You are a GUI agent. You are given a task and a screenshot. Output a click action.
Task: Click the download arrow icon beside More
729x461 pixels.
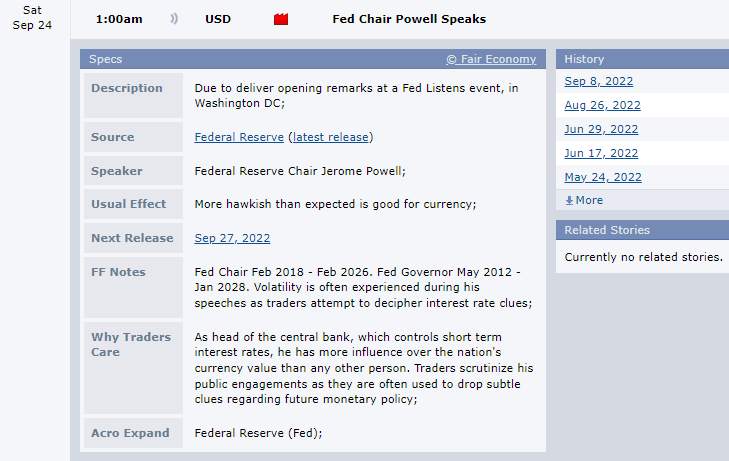click(569, 200)
